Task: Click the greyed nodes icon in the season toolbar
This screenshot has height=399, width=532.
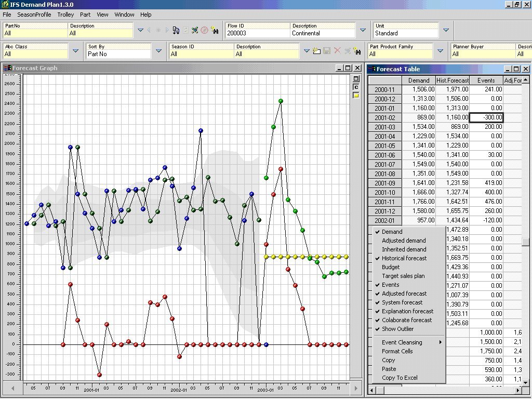Action: 348,51
